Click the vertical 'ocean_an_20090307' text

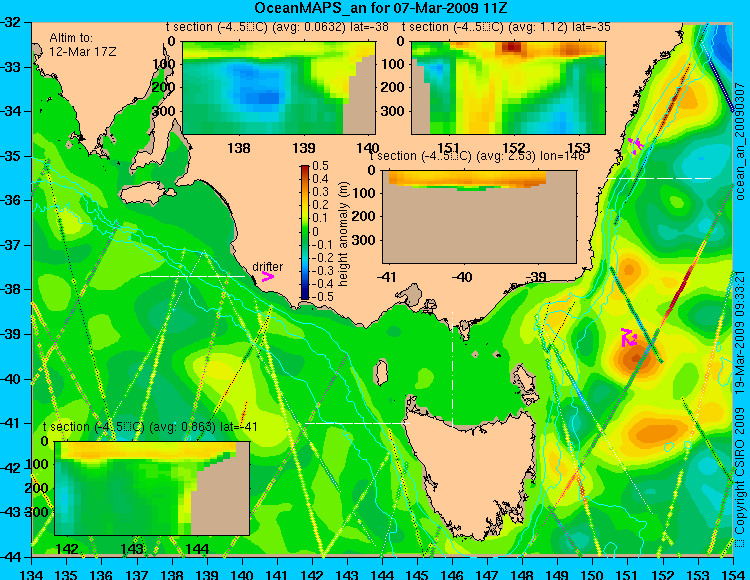(x=740, y=141)
